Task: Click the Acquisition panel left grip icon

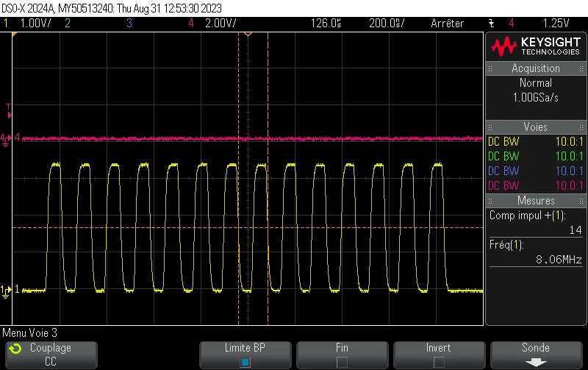Action: (490, 68)
